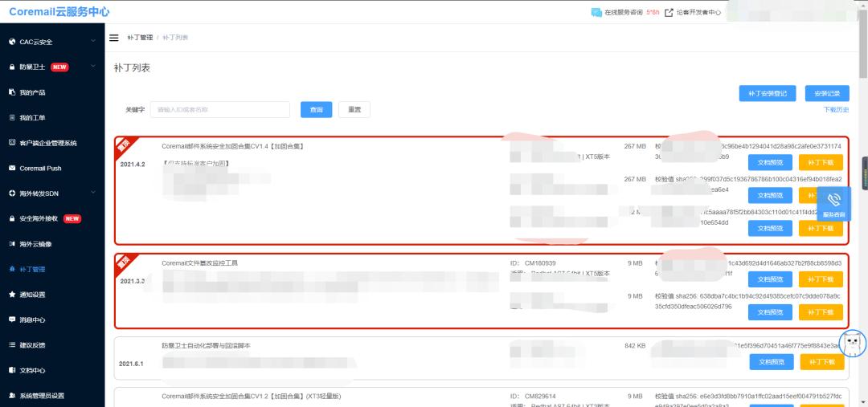
Task: Click the 海外转发SDN sidebar icon
Action: tap(12, 193)
